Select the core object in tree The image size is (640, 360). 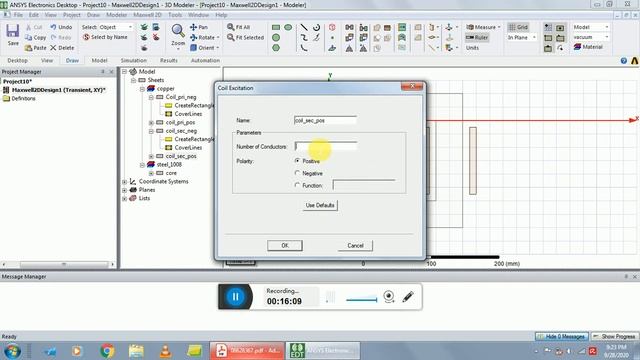point(171,173)
